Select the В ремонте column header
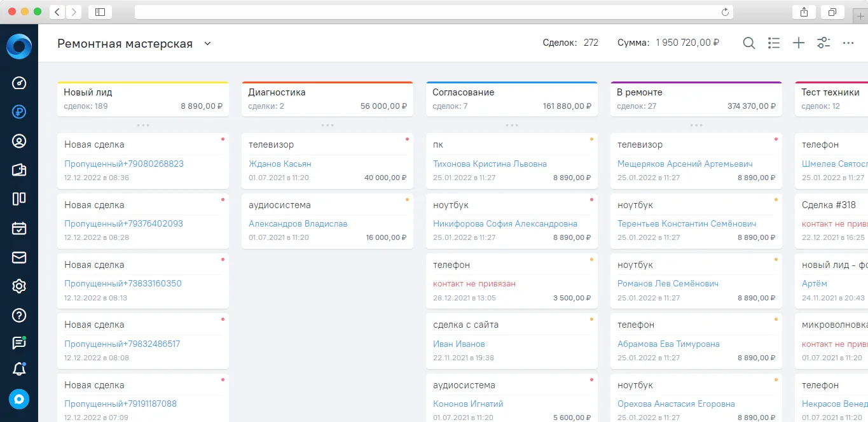This screenshot has height=422, width=868. [x=696, y=99]
